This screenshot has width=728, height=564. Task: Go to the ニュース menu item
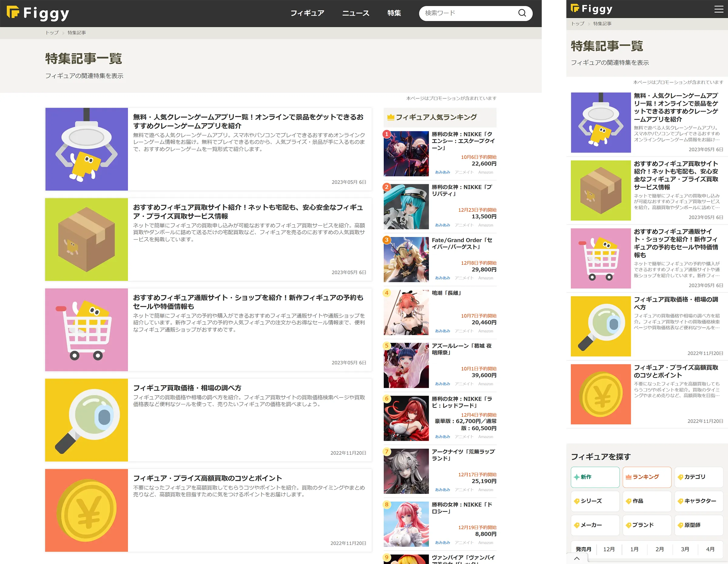(356, 13)
